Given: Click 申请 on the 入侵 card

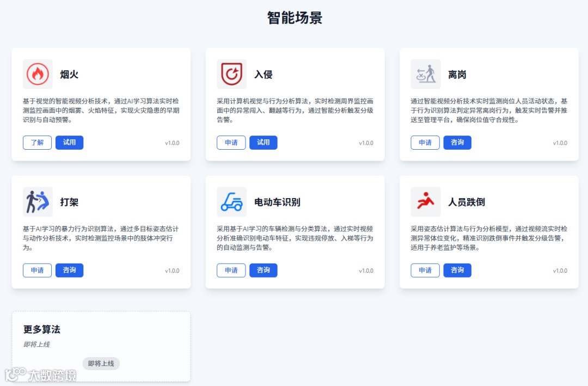Looking at the screenshot, I should [231, 143].
